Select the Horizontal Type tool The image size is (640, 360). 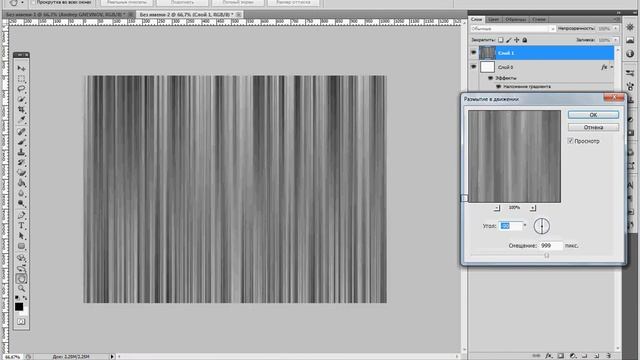[21, 225]
